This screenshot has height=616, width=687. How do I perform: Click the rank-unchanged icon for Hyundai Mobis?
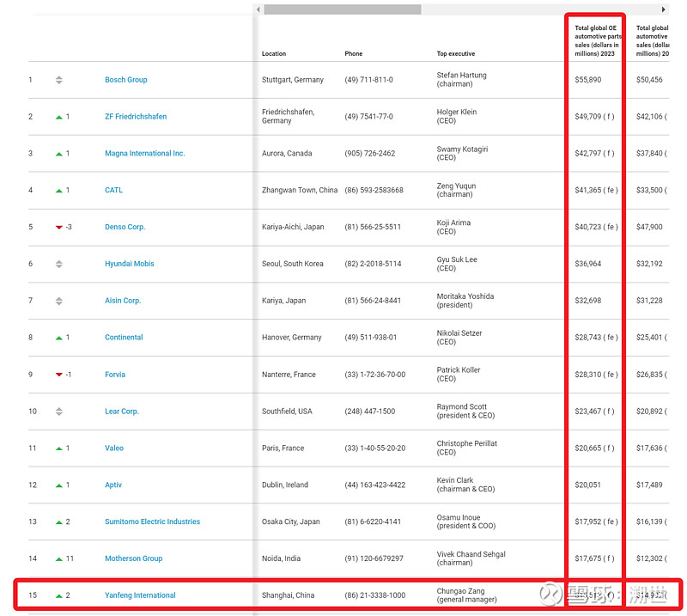coord(59,264)
